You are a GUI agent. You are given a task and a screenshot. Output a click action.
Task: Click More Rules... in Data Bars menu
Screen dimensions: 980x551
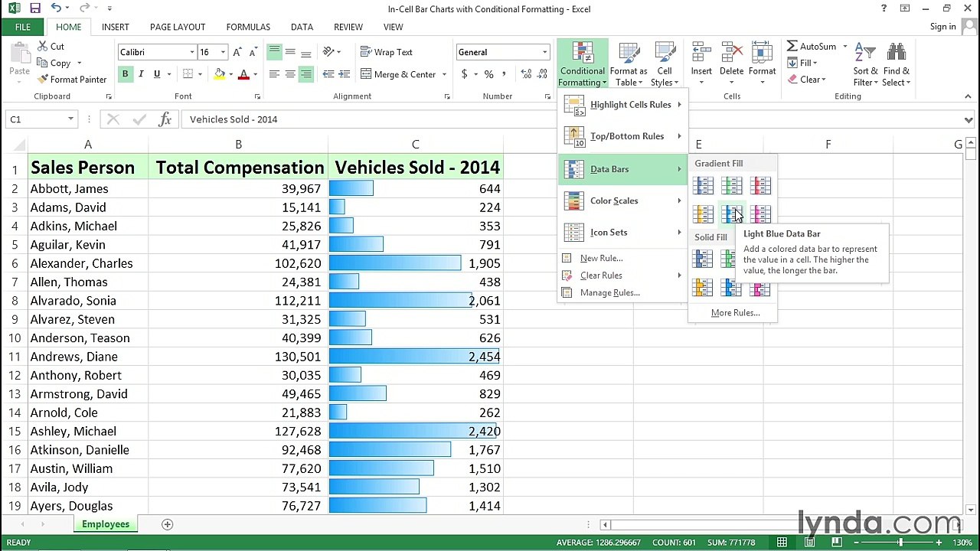click(735, 312)
